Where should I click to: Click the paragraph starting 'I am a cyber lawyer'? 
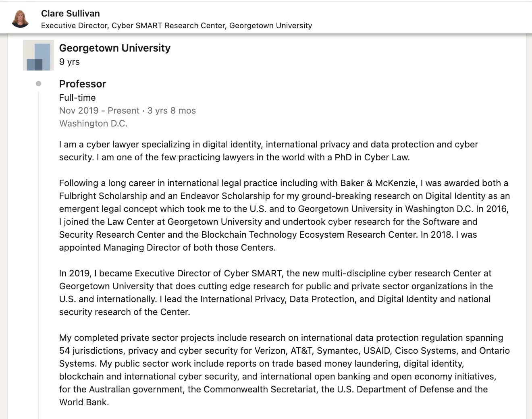(268, 151)
